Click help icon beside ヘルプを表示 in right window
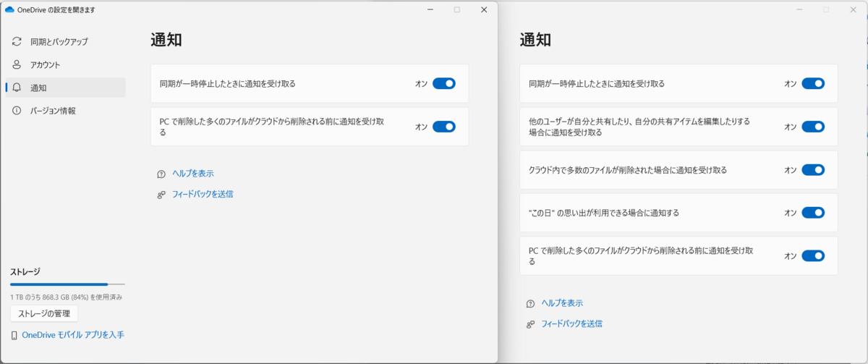 click(530, 304)
